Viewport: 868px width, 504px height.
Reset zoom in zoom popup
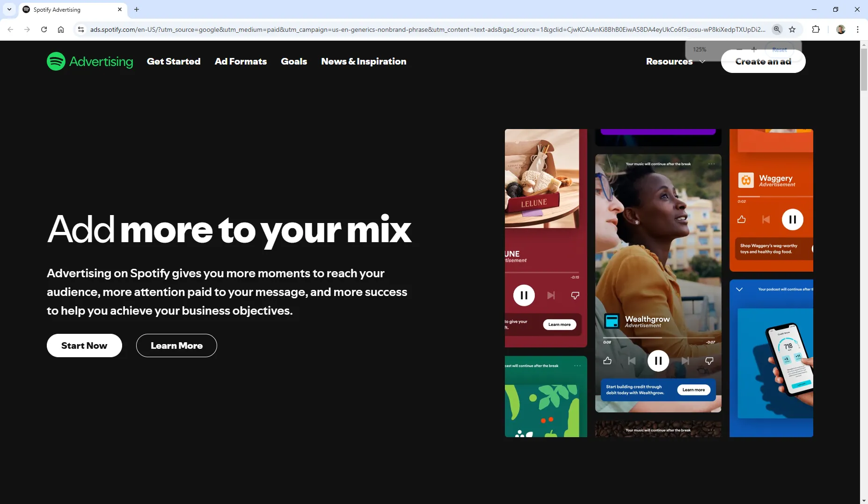click(780, 50)
